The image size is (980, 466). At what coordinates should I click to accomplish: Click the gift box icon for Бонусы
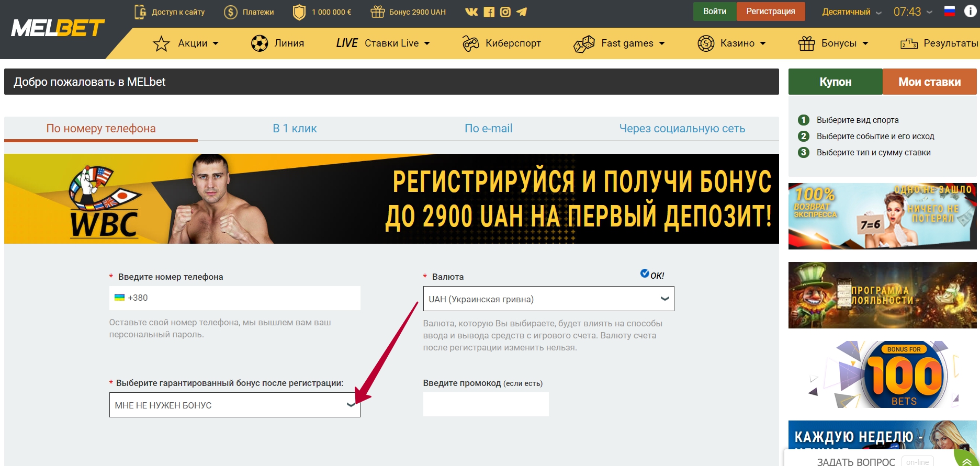(x=806, y=43)
